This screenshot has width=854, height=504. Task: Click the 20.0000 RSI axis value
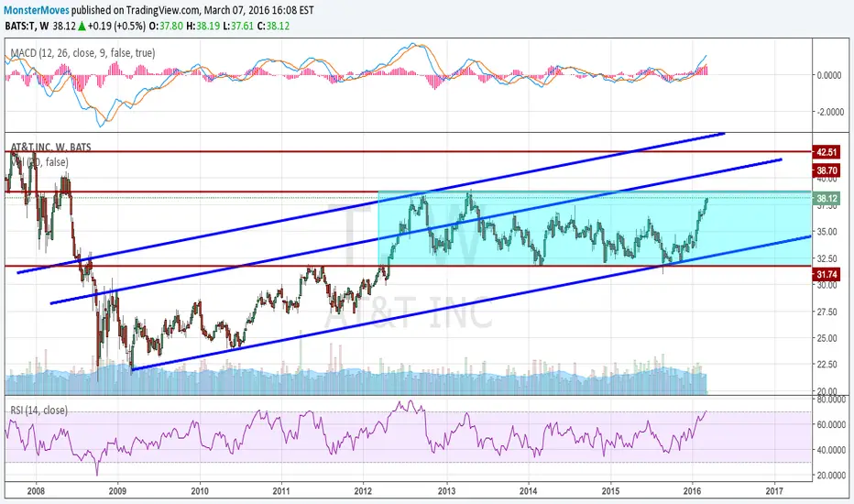(830, 475)
